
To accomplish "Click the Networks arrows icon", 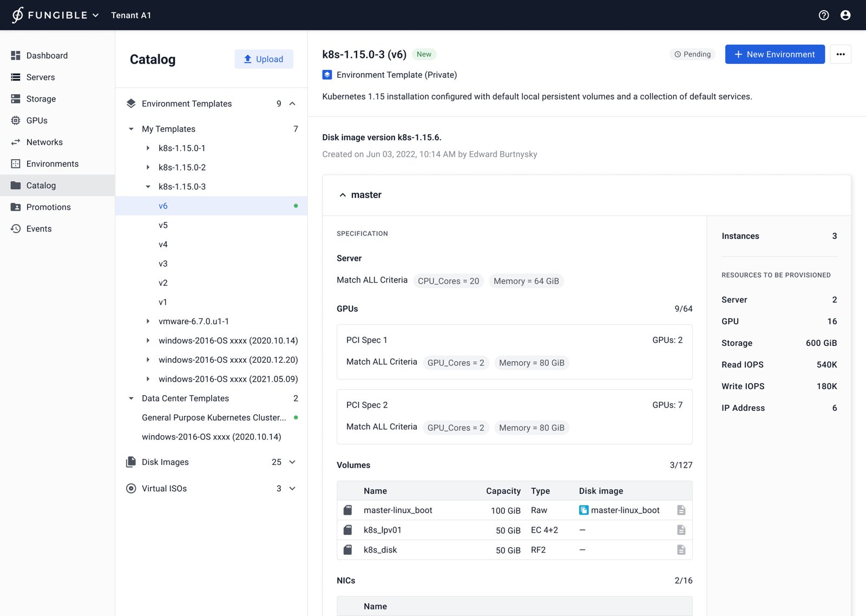I will (x=16, y=142).
